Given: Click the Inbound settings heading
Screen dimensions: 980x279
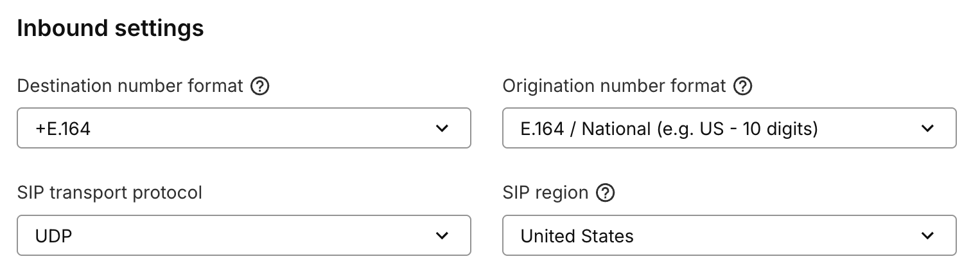Looking at the screenshot, I should tap(110, 28).
